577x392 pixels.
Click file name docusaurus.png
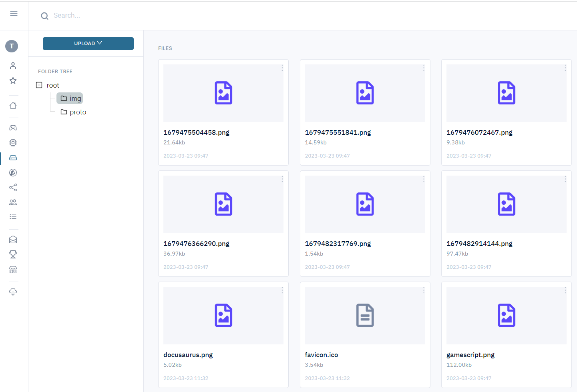point(188,355)
